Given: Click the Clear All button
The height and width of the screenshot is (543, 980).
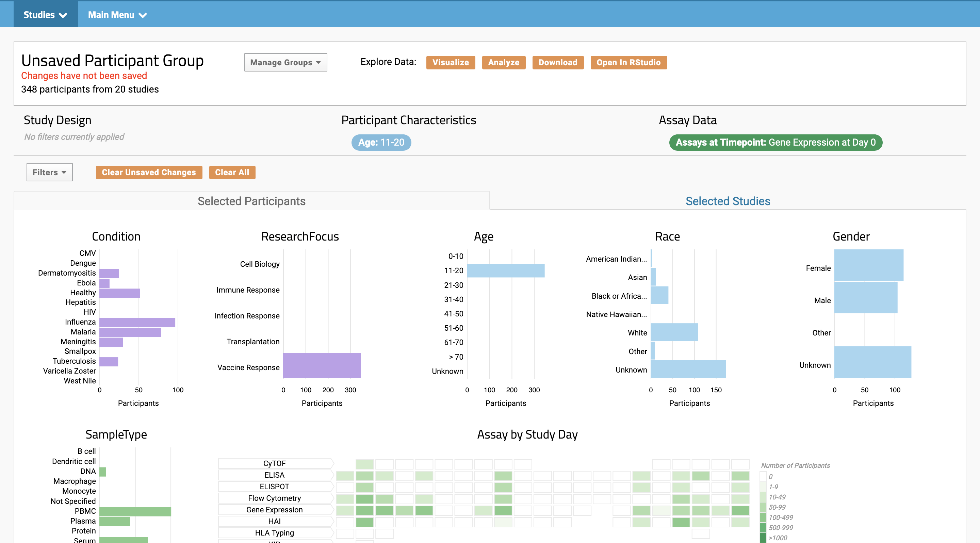Looking at the screenshot, I should (x=232, y=172).
